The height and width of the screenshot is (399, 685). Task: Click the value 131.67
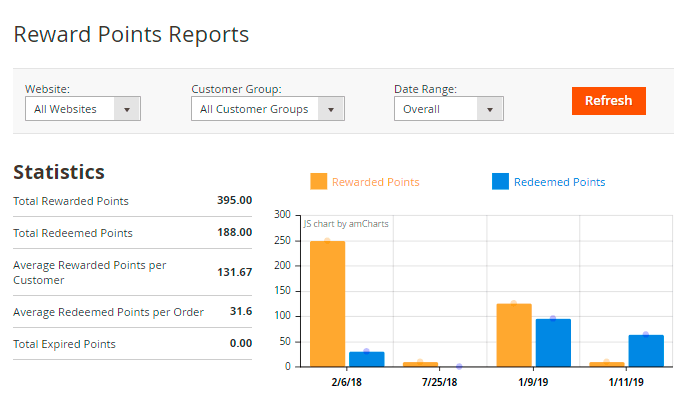pos(235,272)
